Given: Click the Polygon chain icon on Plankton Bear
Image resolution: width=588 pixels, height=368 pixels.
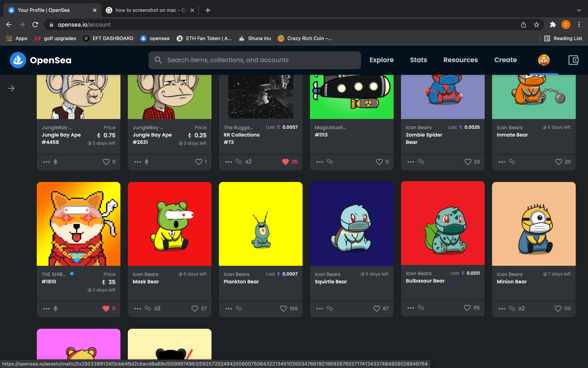Looking at the screenshot, I should click(239, 308).
